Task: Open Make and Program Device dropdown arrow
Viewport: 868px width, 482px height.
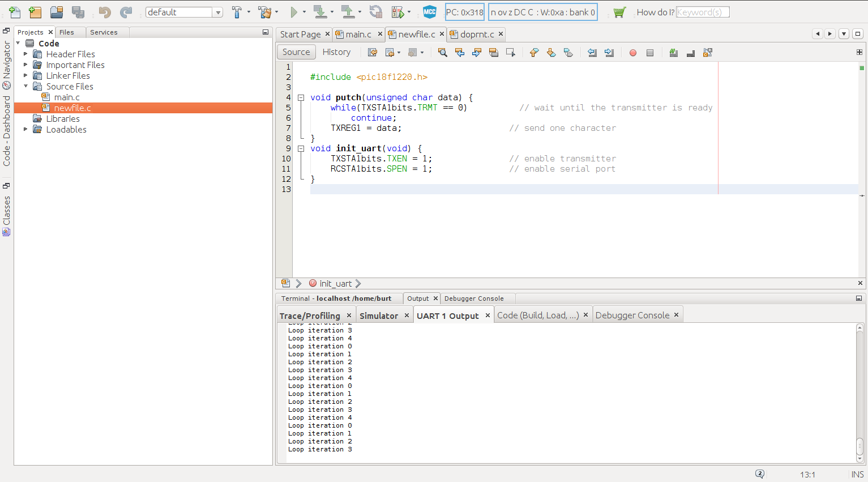Action: [332, 12]
